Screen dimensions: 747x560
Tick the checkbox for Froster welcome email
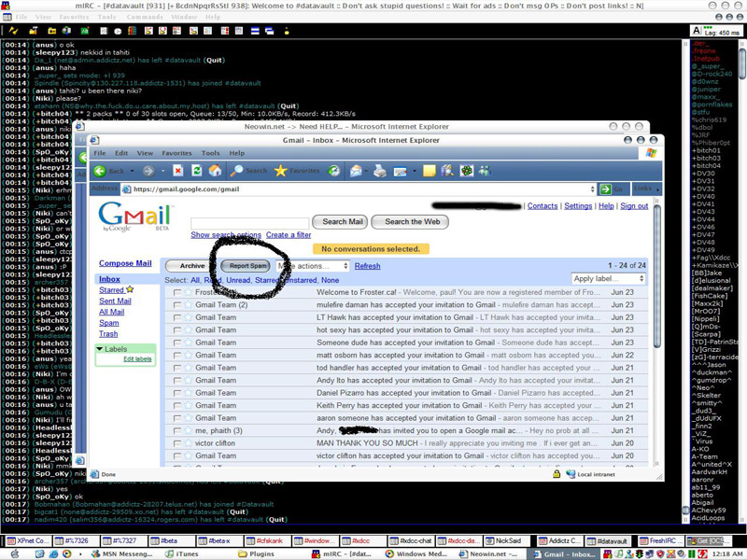(x=177, y=292)
